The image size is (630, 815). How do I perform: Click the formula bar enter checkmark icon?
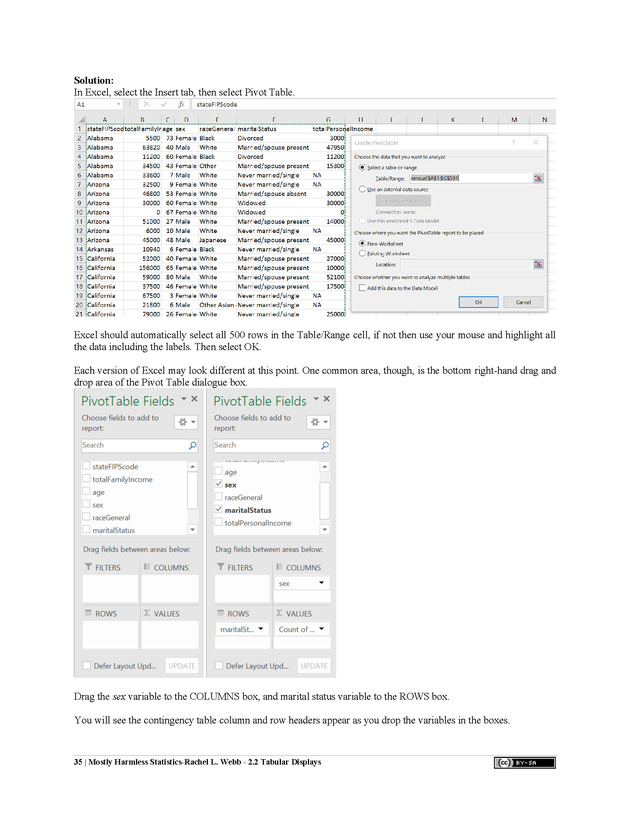(164, 104)
